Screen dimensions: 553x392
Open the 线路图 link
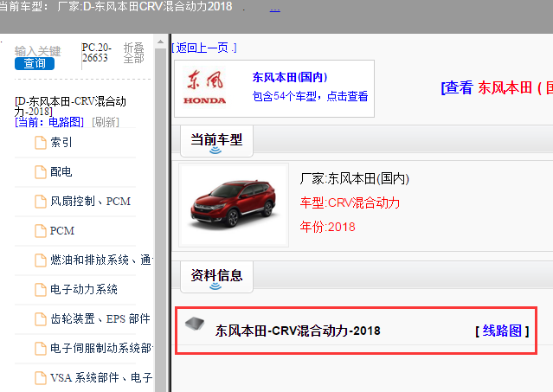502,331
